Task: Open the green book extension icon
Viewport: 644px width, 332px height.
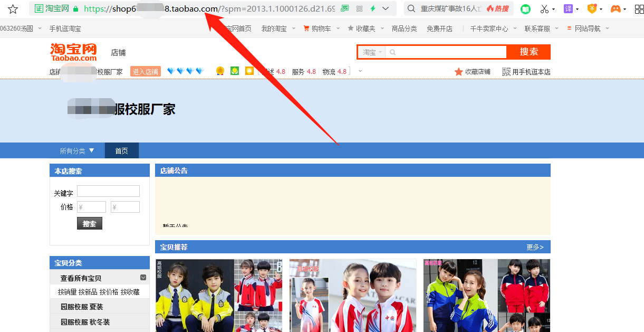Action: pyautogui.click(x=525, y=9)
